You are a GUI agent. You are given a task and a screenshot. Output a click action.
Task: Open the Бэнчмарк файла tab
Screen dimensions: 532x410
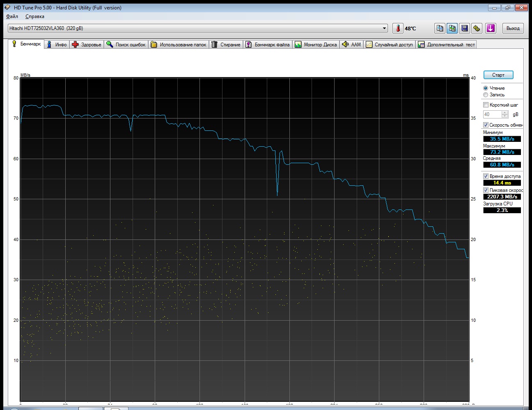[268, 45]
